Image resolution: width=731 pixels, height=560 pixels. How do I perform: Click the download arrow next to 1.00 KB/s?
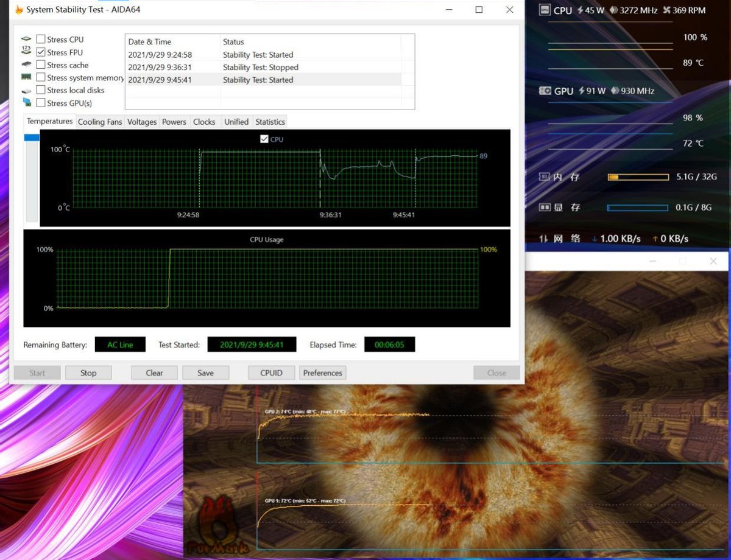click(x=595, y=239)
